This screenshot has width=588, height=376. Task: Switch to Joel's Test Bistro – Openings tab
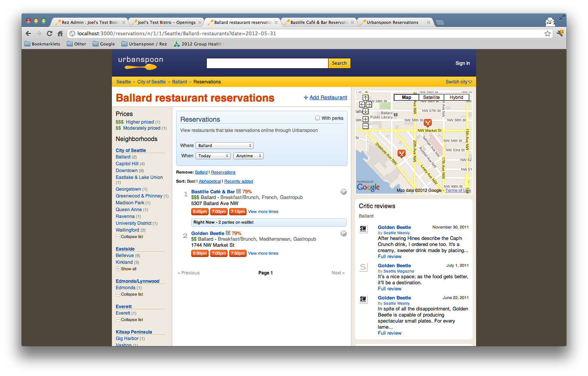166,22
